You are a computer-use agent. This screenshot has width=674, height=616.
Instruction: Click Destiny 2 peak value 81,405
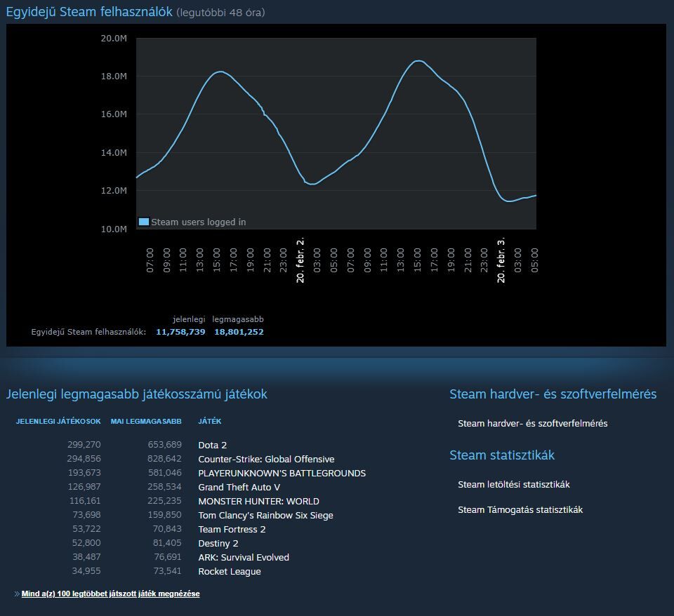click(x=167, y=543)
